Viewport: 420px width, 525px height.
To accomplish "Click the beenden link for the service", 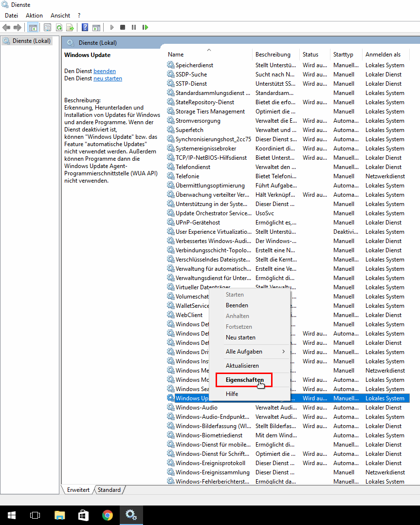I will (105, 71).
